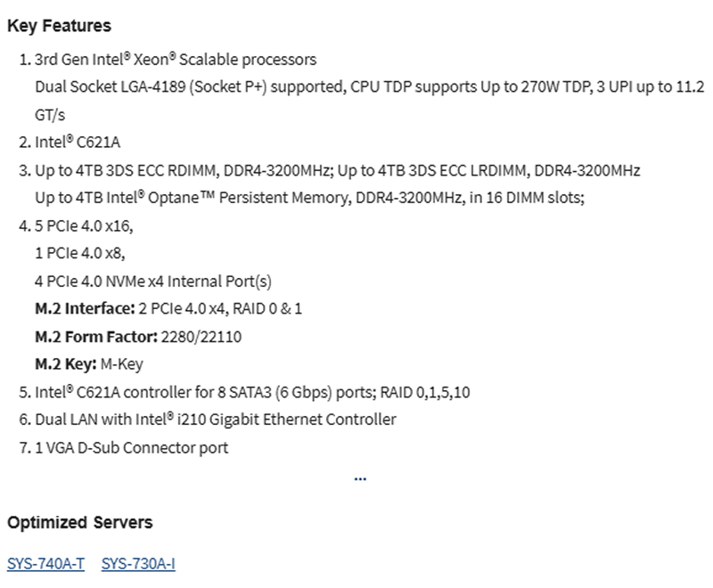Image resolution: width=713 pixels, height=588 pixels.
Task: Click the 4TB 3DS ECC RDIMM memory line
Action: [x=338, y=170]
